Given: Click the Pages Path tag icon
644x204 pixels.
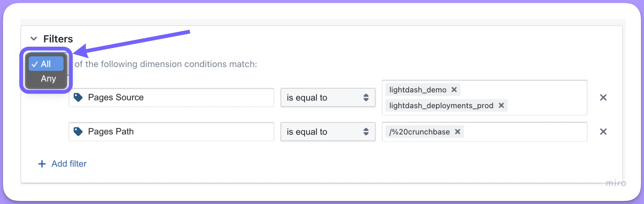Looking at the screenshot, I should [78, 132].
